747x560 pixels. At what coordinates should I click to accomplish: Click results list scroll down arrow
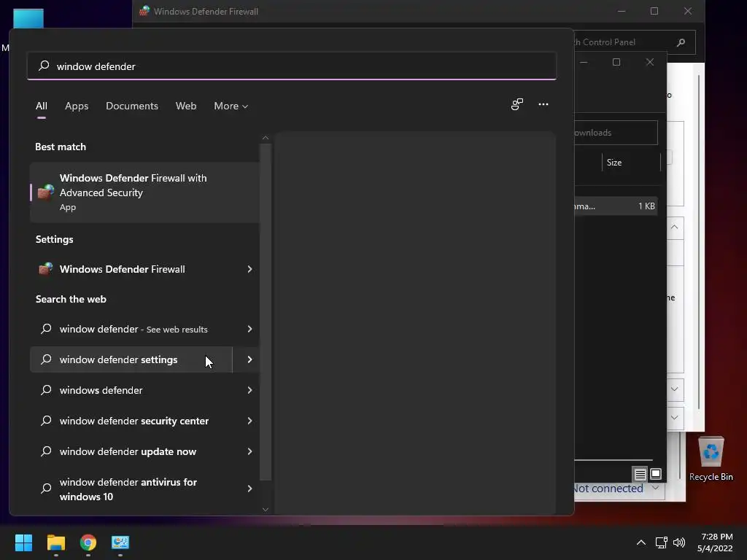[x=266, y=509]
